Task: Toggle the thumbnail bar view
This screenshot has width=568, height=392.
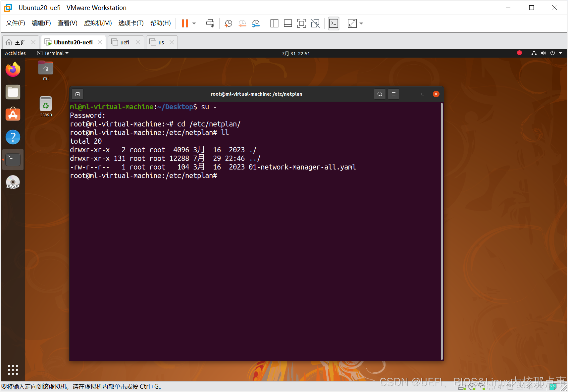Action: [x=288, y=23]
